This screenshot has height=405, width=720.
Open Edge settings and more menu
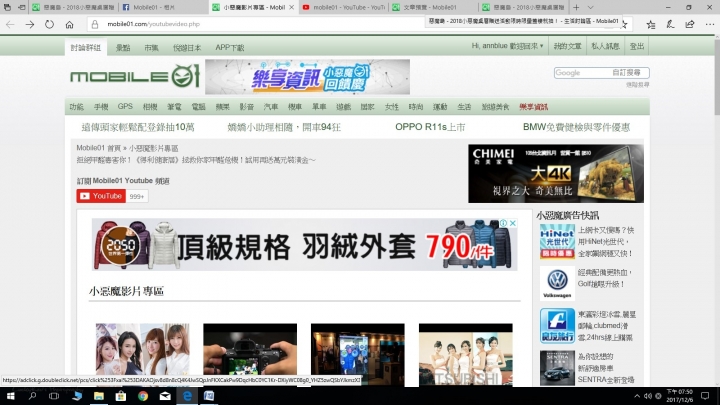coord(709,24)
